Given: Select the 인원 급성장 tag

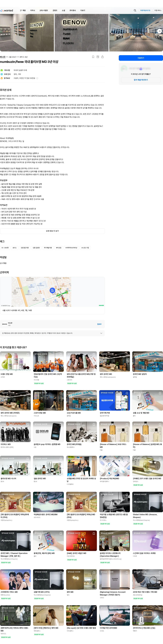Looking at the screenshot, I should pos(36,248).
